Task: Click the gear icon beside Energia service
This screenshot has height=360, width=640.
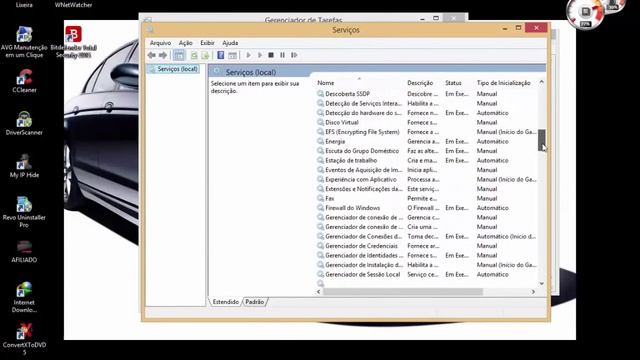Action: pos(321,141)
